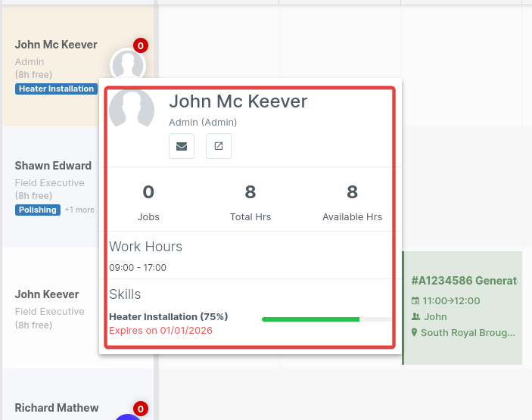Click the people icon beside John in job card
Image resolution: width=532 pixels, height=420 pixels.
click(x=415, y=317)
